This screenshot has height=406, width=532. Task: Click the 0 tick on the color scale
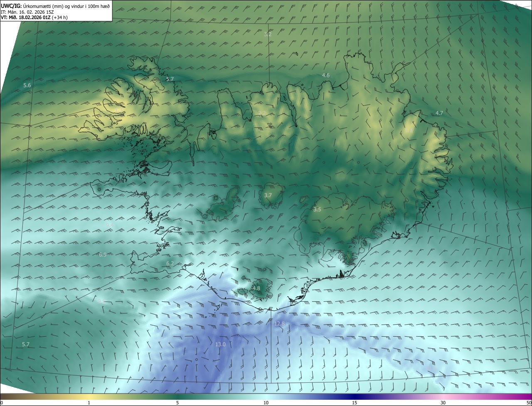pos(1,403)
